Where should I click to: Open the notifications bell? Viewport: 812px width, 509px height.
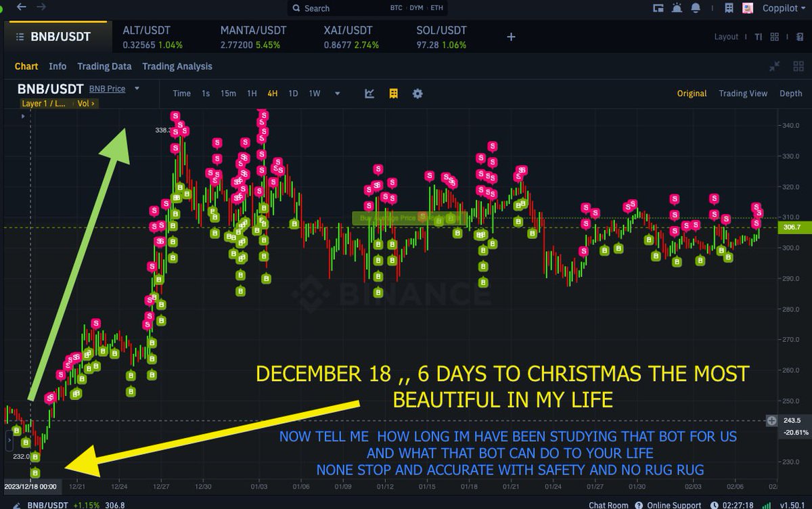point(695,8)
